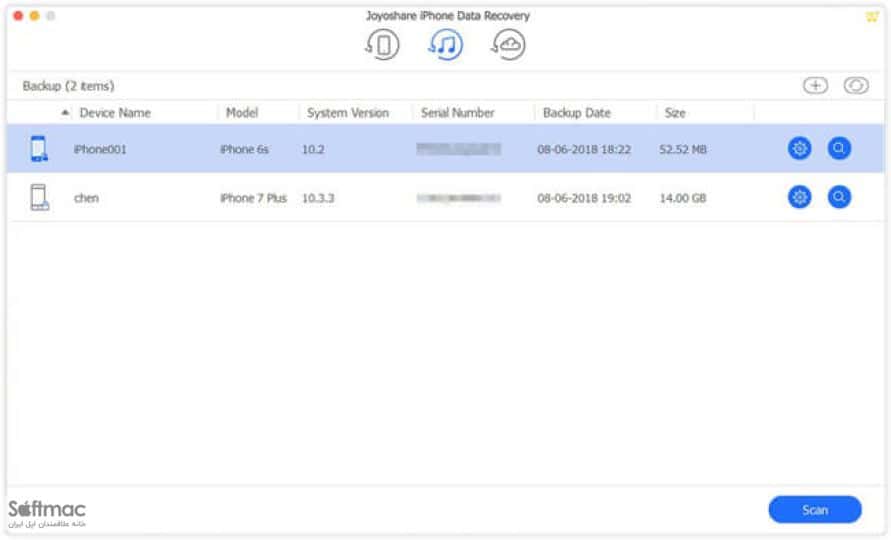Click blurred serial number of iPhone001
This screenshot has width=891, height=540.
tap(459, 149)
